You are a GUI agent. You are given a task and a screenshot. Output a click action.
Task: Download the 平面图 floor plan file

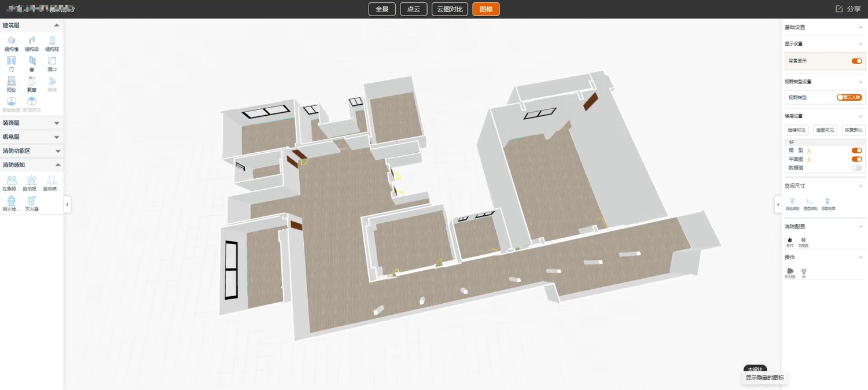pos(810,159)
